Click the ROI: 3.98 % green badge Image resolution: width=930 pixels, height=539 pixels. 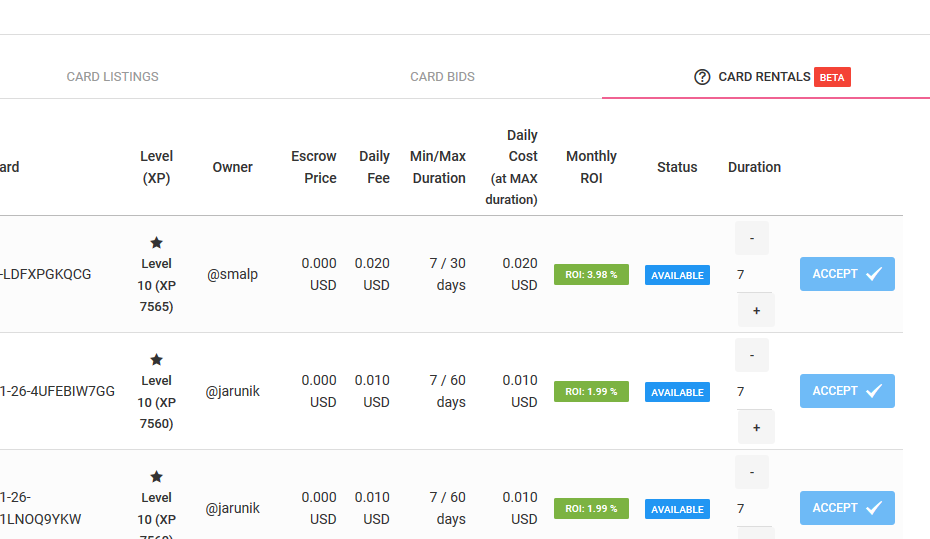tap(591, 275)
